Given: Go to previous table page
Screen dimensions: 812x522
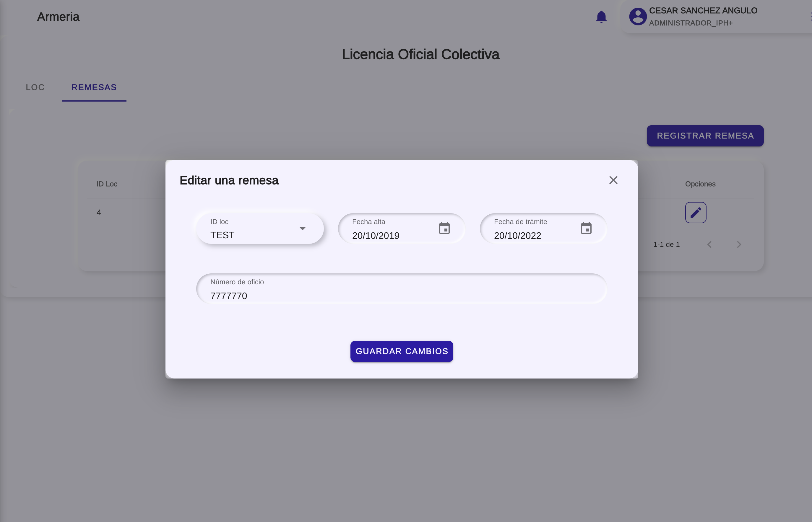Looking at the screenshot, I should 709,244.
